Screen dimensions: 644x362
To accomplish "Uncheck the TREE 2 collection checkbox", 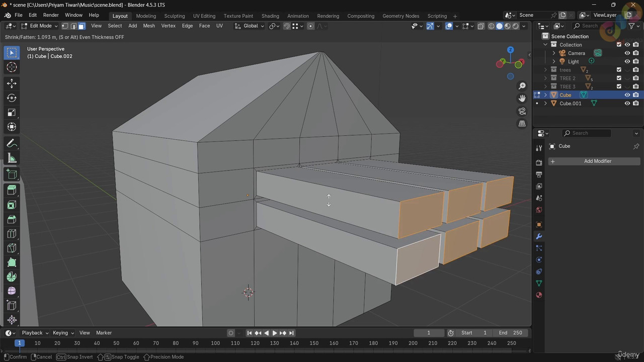I will pyautogui.click(x=619, y=78).
